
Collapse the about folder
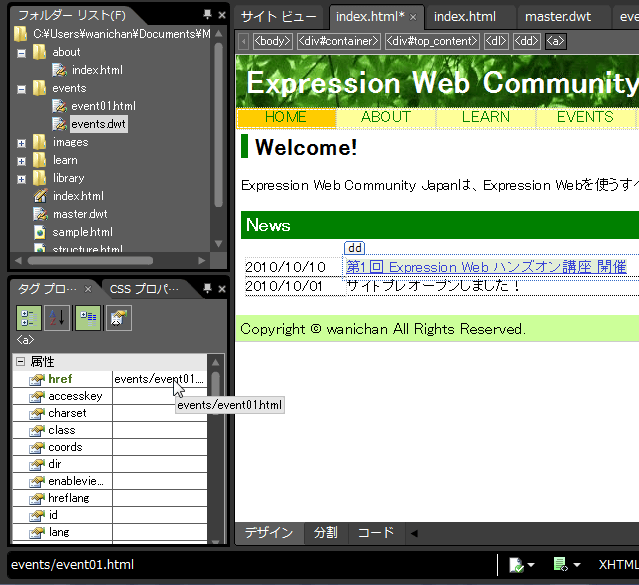click(22, 53)
